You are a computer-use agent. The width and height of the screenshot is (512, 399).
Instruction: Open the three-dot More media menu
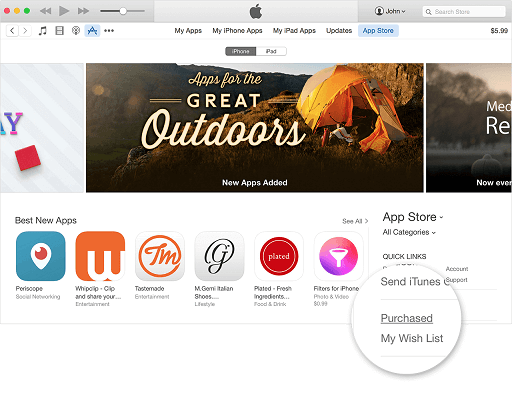coord(109,31)
